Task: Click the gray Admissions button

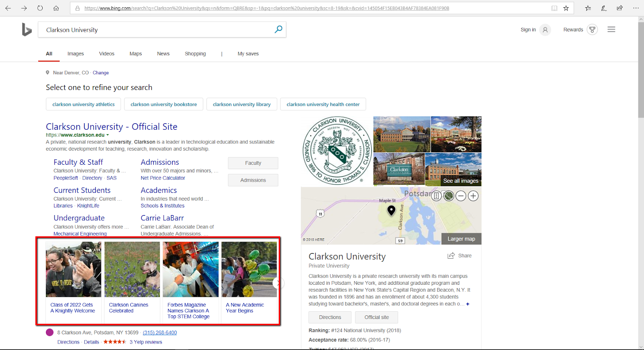Action: (253, 180)
